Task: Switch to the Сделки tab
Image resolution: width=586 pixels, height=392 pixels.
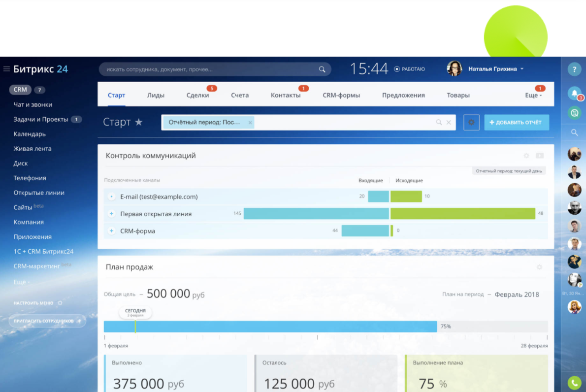Action: [x=197, y=95]
